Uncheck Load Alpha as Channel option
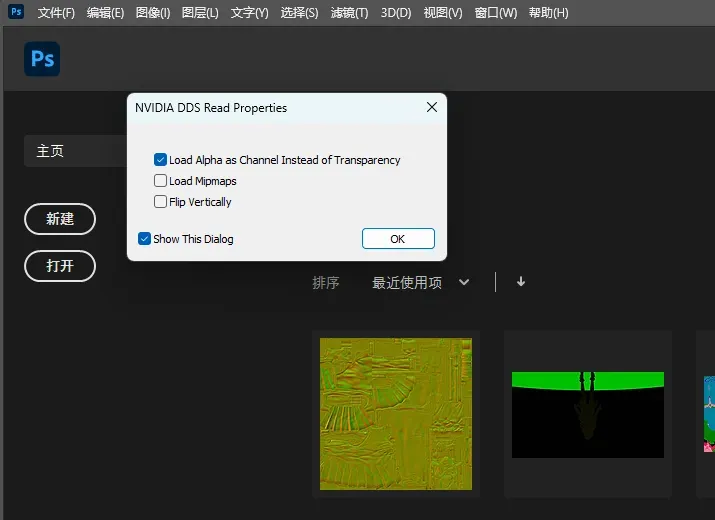715x520 pixels. (161, 160)
